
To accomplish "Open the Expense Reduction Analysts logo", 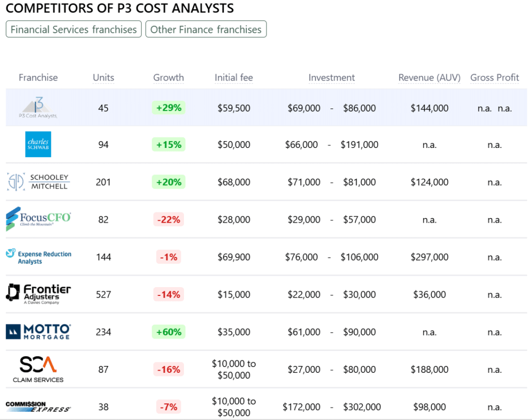I will point(38,258).
